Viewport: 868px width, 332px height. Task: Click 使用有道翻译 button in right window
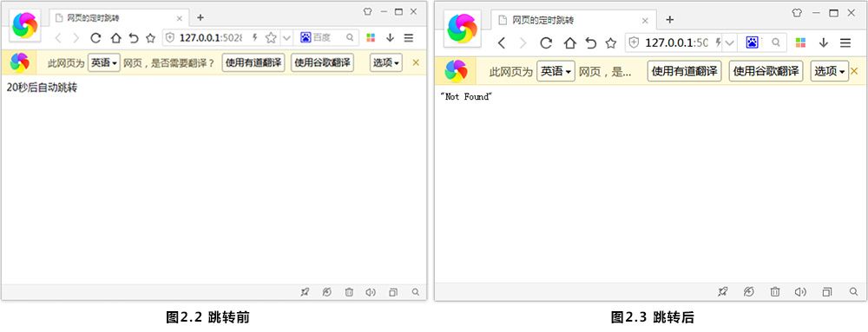coord(685,71)
